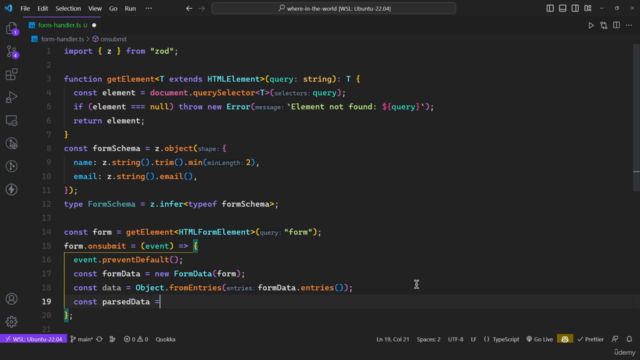The image size is (640, 360).
Task: Open editor More Actions ellipsis
Action: pyautogui.click(x=629, y=25)
